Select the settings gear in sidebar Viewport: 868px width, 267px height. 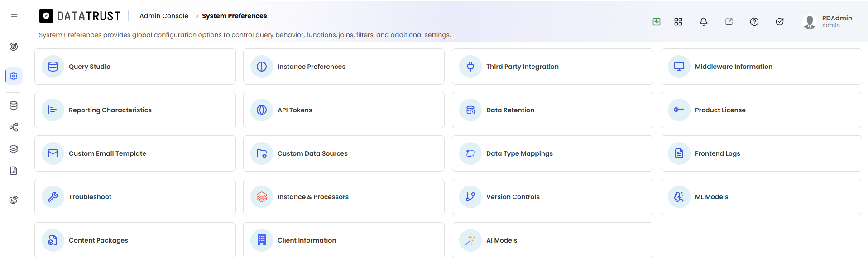coord(14,76)
